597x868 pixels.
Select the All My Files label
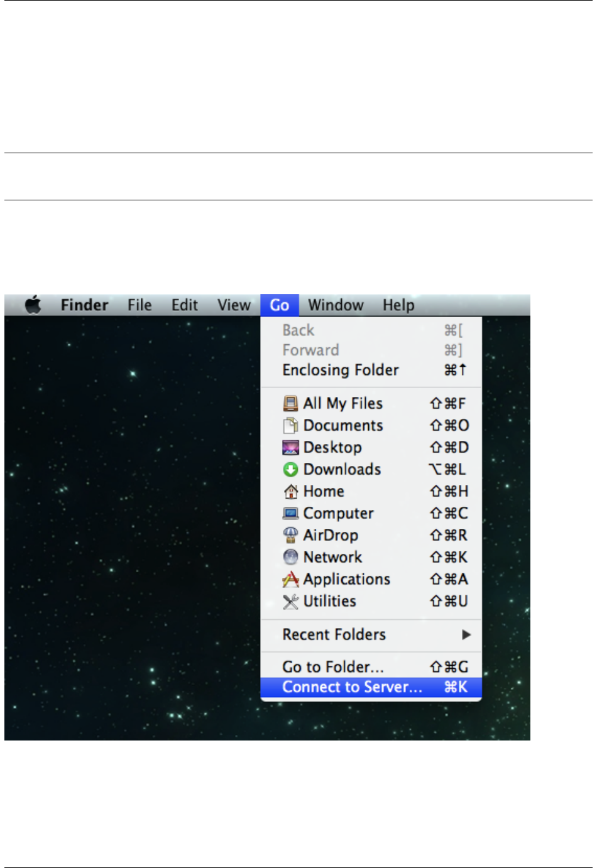click(x=343, y=404)
